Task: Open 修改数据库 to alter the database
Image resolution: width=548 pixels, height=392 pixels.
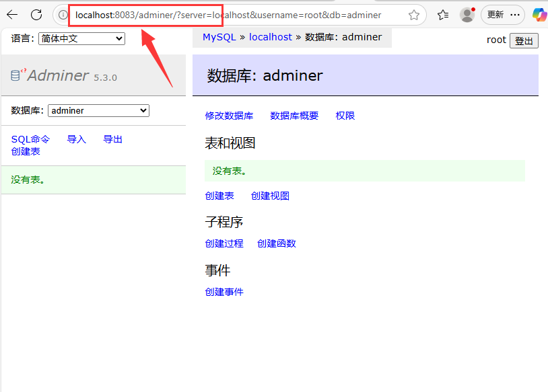Action: tap(230, 116)
